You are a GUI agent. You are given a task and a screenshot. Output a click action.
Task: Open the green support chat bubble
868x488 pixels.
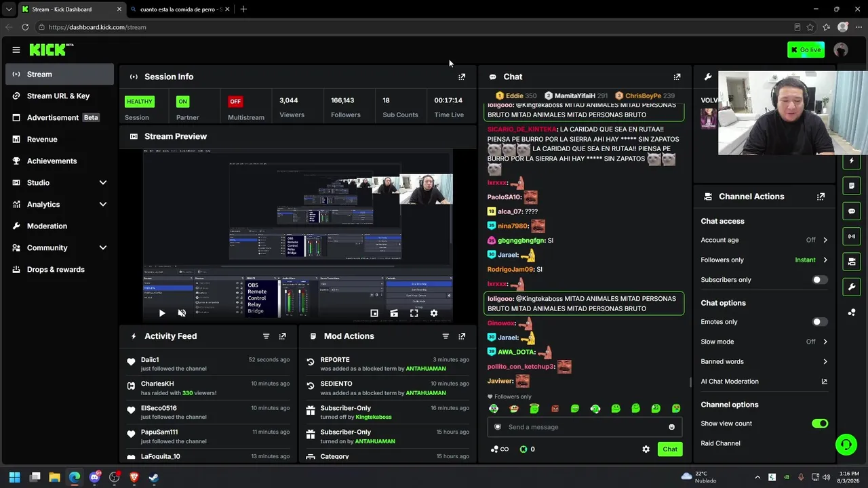846,445
